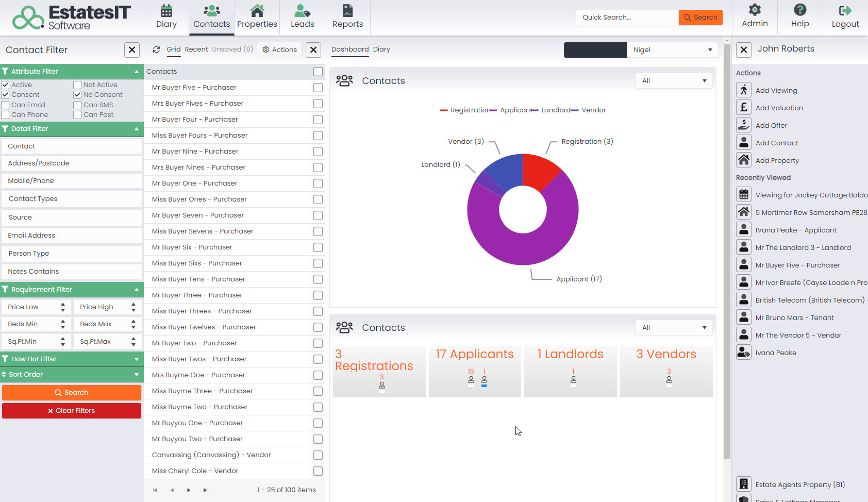Open the Actions gear menu above the grid

pyautogui.click(x=279, y=49)
